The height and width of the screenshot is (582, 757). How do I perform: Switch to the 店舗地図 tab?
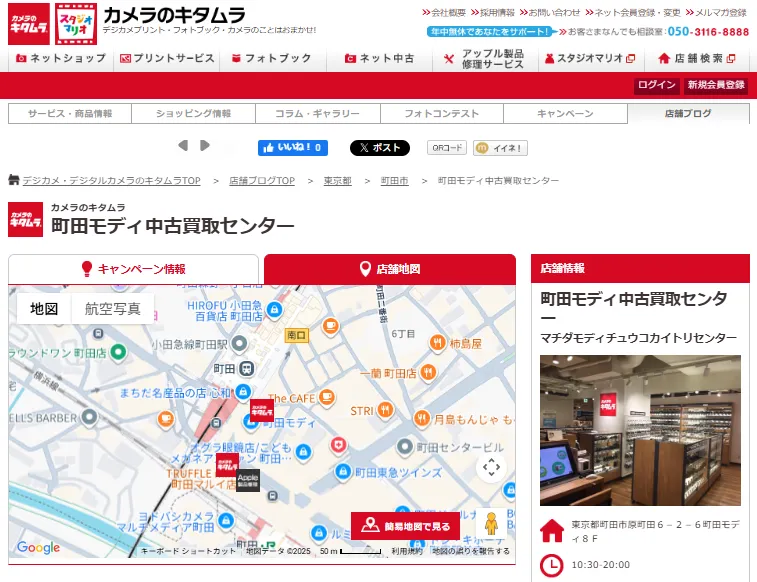390,269
